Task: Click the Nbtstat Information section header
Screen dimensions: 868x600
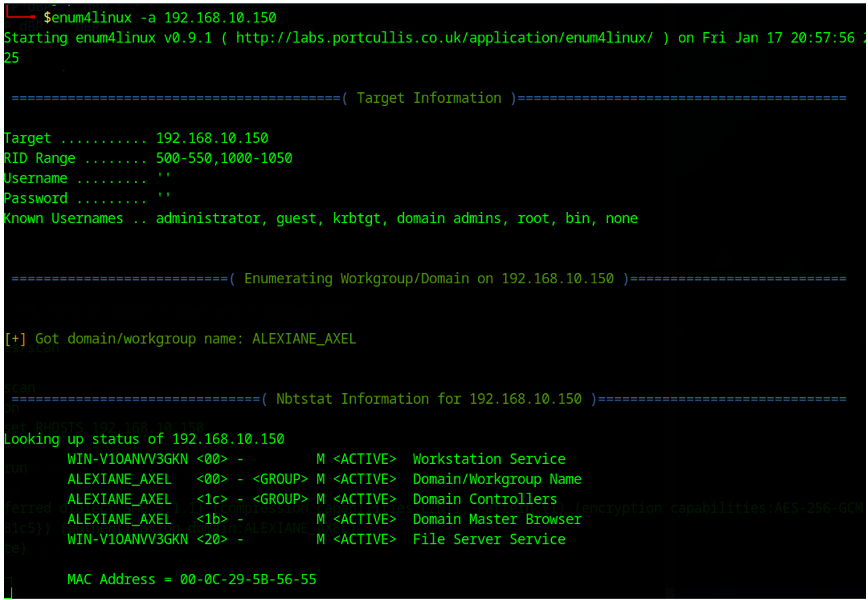Action: click(x=429, y=399)
